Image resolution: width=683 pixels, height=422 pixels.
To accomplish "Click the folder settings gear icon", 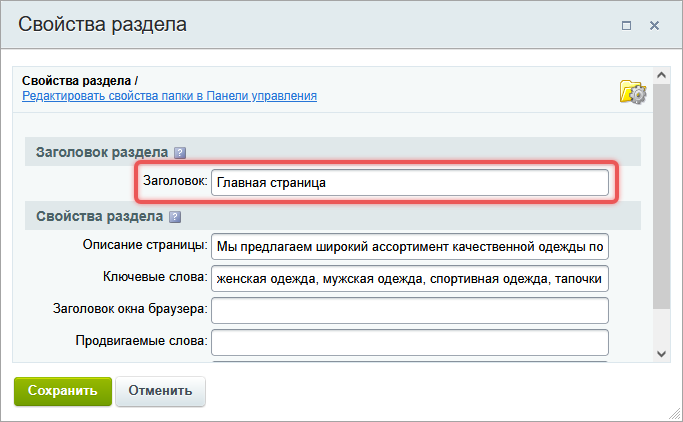I will 632,92.
